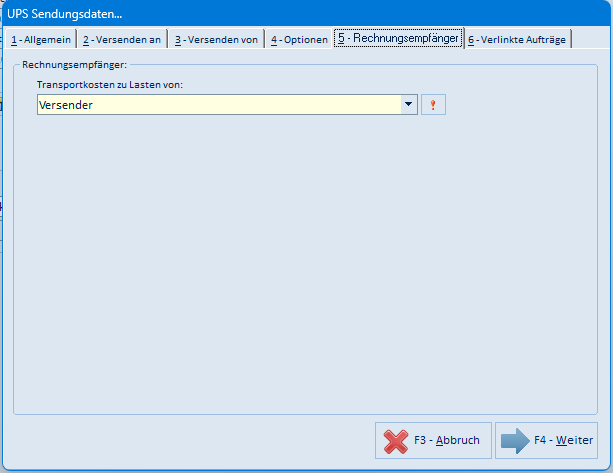Switch to the 1 - Allgemein tab
Image resolution: width=613 pixels, height=473 pixels.
point(41,39)
